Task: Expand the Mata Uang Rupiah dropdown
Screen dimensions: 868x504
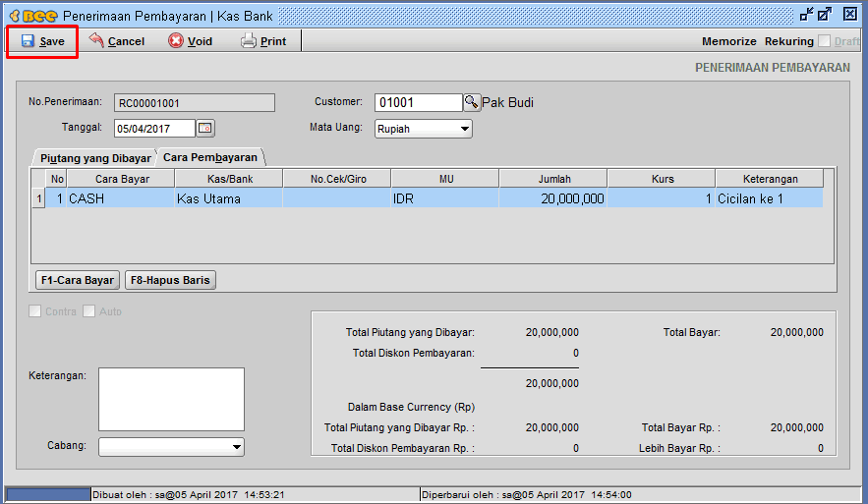Action: 464,129
